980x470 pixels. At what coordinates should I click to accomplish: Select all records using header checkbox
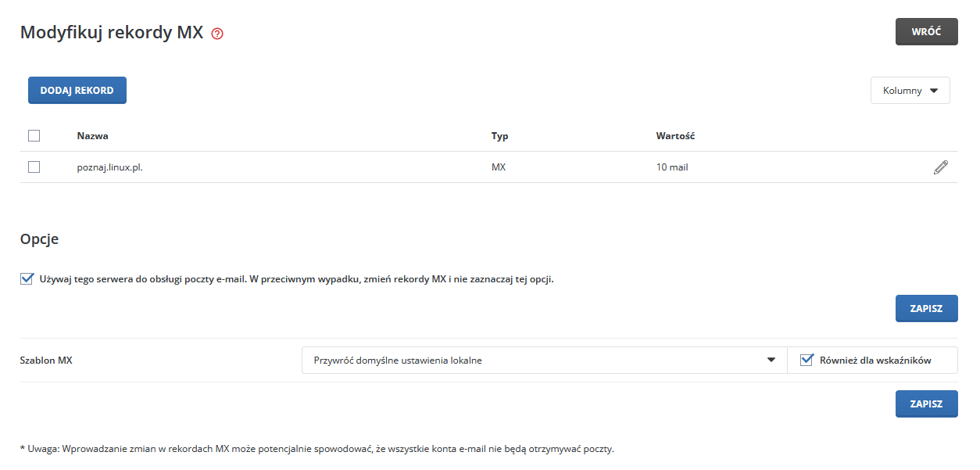click(x=34, y=135)
